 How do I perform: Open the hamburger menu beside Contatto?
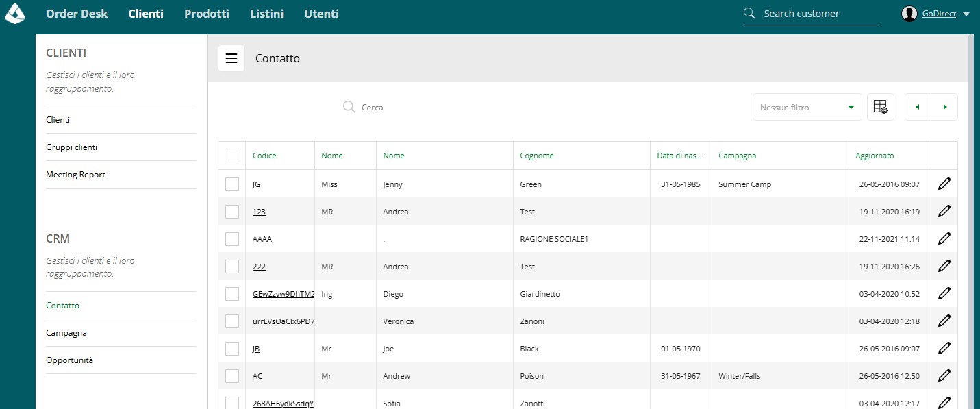point(231,58)
